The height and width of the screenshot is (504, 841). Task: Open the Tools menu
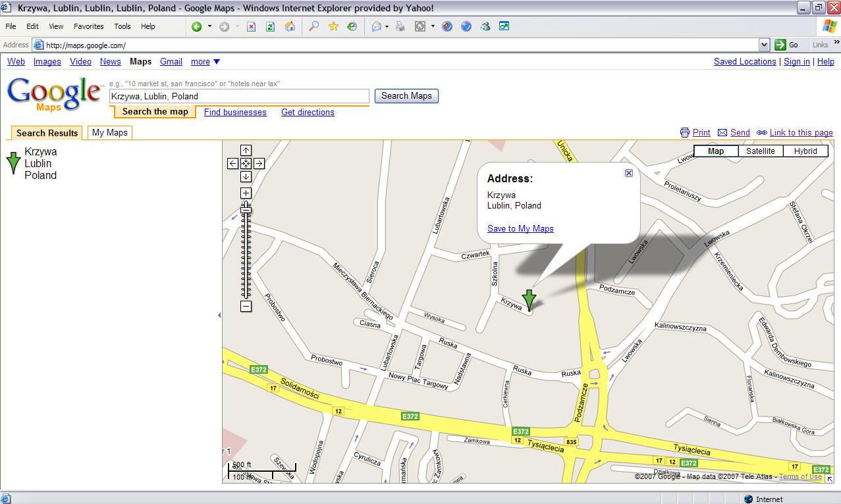[122, 26]
